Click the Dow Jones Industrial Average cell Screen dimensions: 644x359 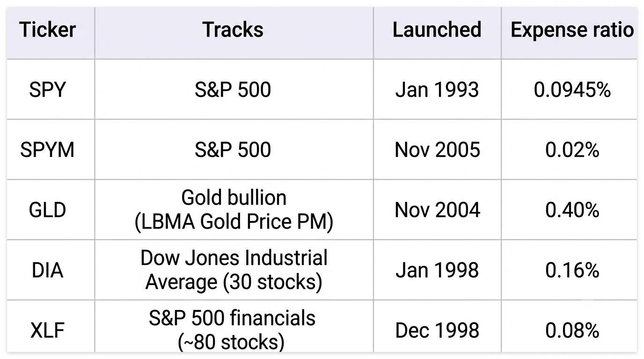coord(234,270)
